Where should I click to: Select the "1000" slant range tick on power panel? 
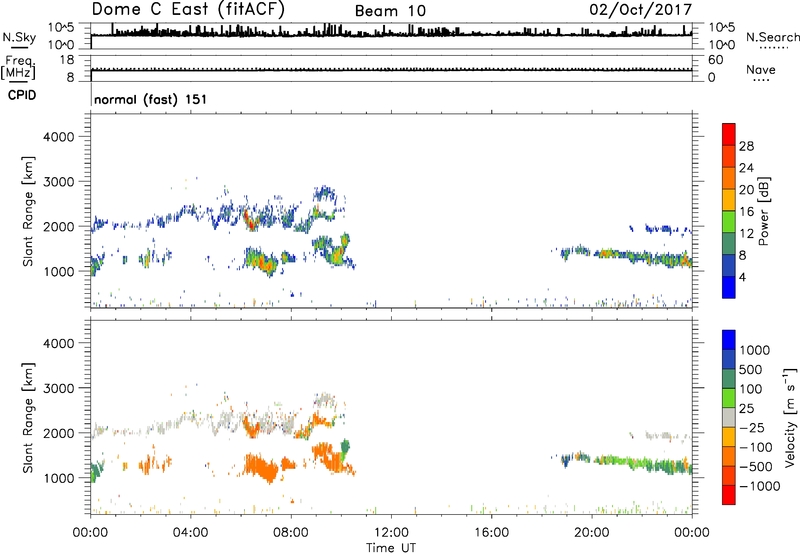point(58,271)
